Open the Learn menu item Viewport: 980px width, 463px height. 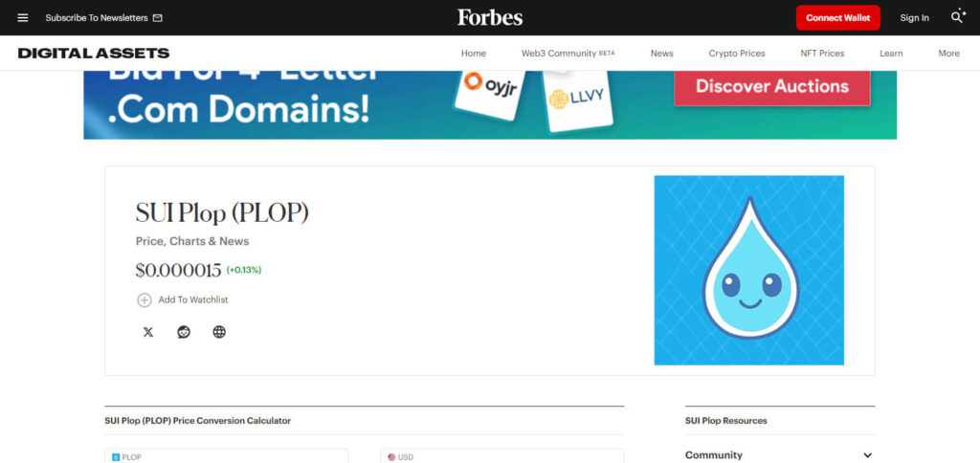click(x=891, y=54)
